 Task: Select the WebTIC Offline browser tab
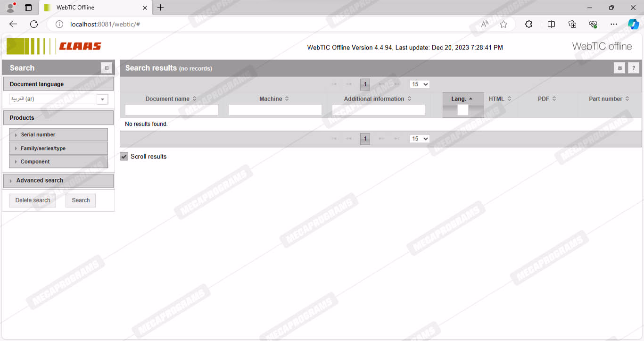pos(94,8)
